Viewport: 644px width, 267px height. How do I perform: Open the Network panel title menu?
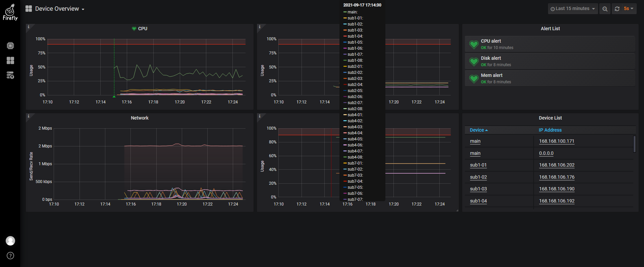pos(140,118)
